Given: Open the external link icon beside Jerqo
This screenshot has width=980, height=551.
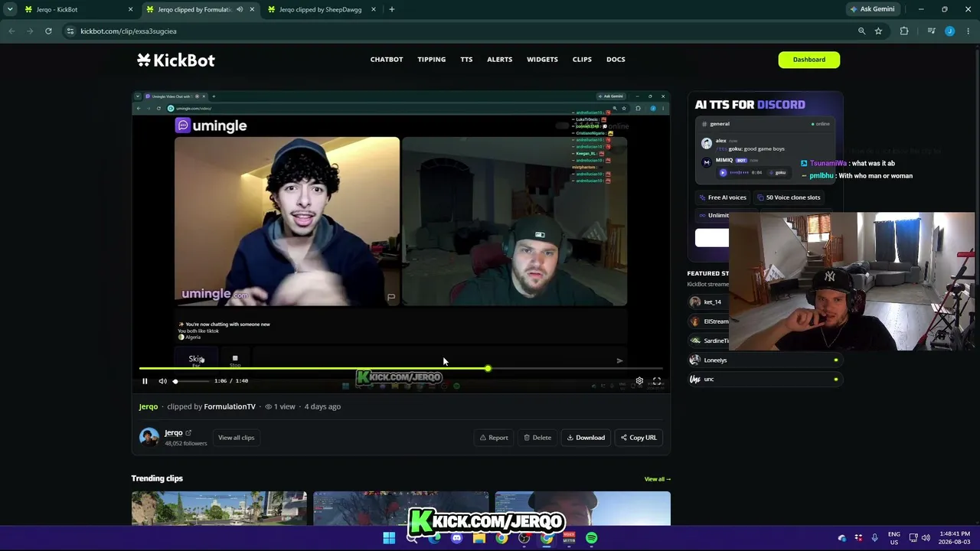Looking at the screenshot, I should click(188, 433).
